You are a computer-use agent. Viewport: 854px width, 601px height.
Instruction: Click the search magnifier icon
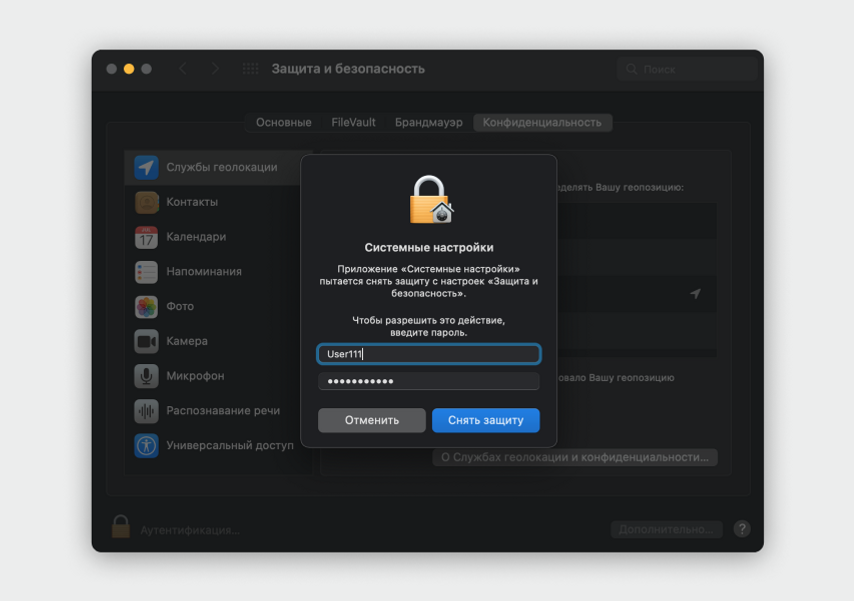632,69
